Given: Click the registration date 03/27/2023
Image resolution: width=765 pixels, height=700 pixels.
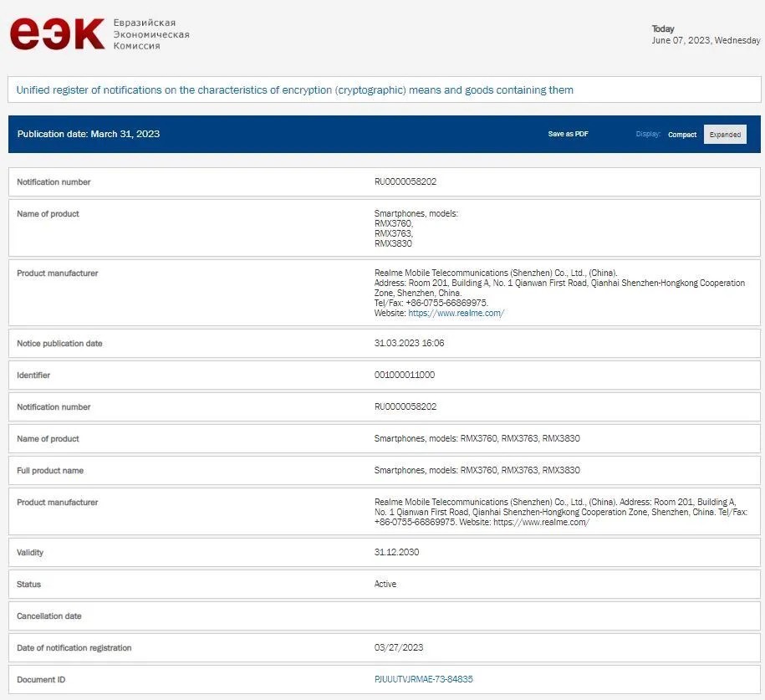Looking at the screenshot, I should 397,647.
